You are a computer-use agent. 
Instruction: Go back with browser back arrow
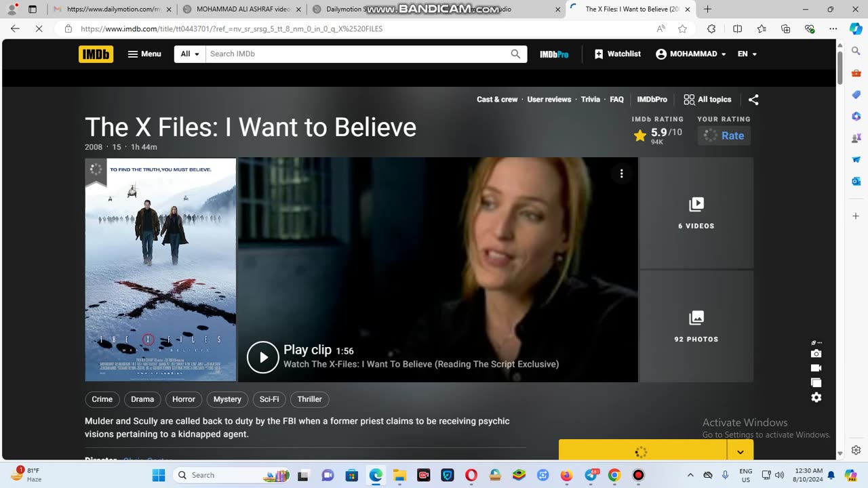[x=15, y=29]
